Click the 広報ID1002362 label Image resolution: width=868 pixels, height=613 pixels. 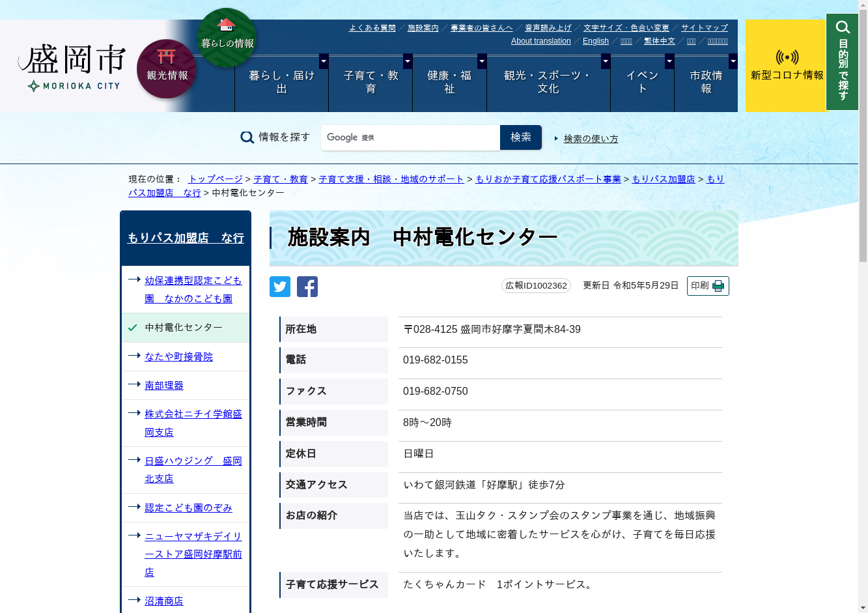[536, 286]
